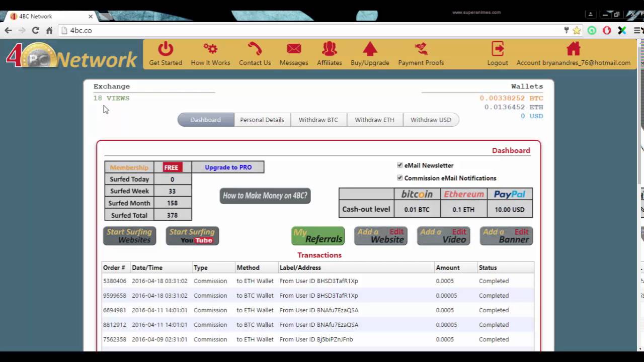This screenshot has height=362, width=644.
Task: Click order number 8812912
Action: (115, 324)
